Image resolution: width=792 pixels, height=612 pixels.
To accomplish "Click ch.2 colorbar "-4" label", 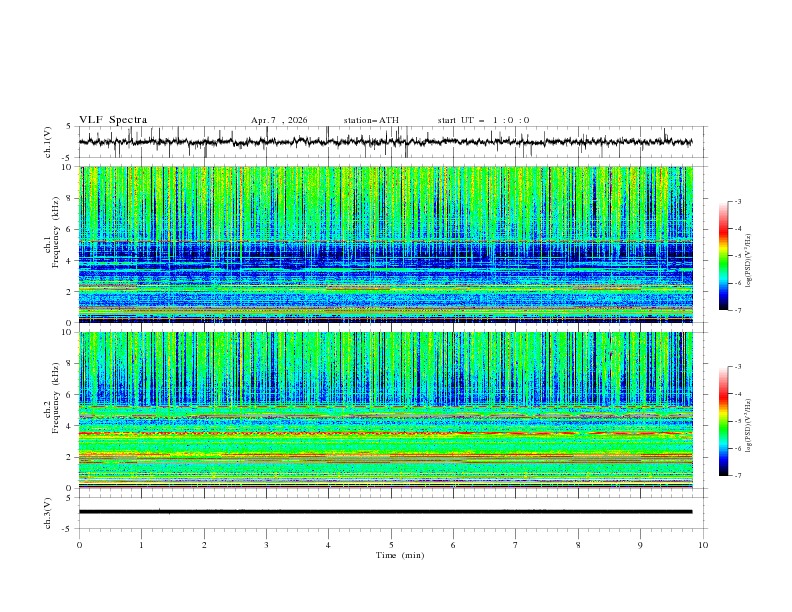I will [x=738, y=394].
